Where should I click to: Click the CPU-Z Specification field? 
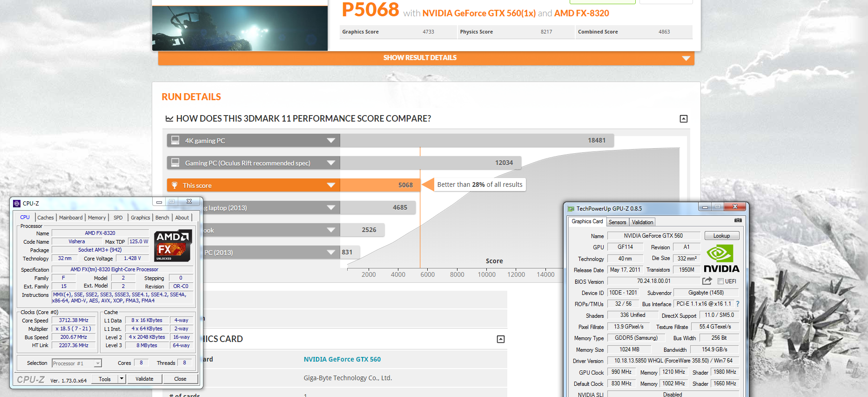click(x=122, y=269)
